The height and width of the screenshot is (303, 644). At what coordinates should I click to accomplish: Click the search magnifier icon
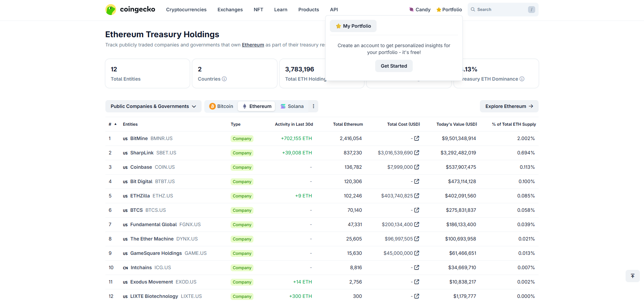[473, 10]
